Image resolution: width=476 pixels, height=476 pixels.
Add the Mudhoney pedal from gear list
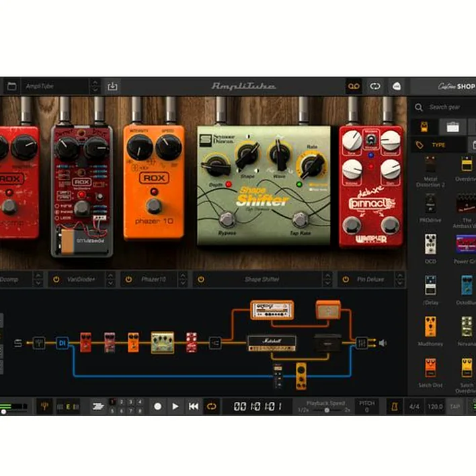coord(430,327)
